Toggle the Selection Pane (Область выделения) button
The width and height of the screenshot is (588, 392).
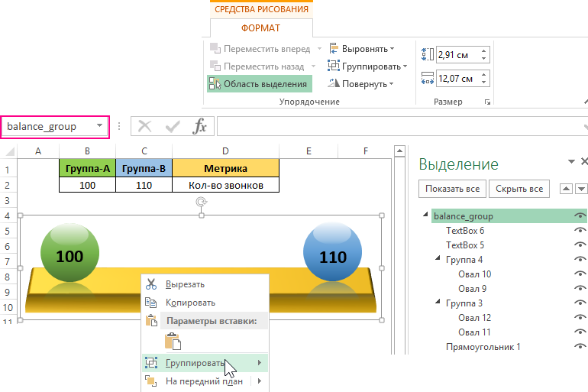(260, 83)
